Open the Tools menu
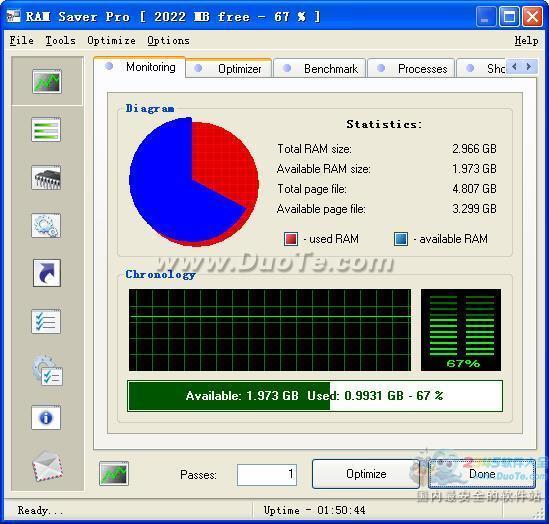 pos(60,41)
